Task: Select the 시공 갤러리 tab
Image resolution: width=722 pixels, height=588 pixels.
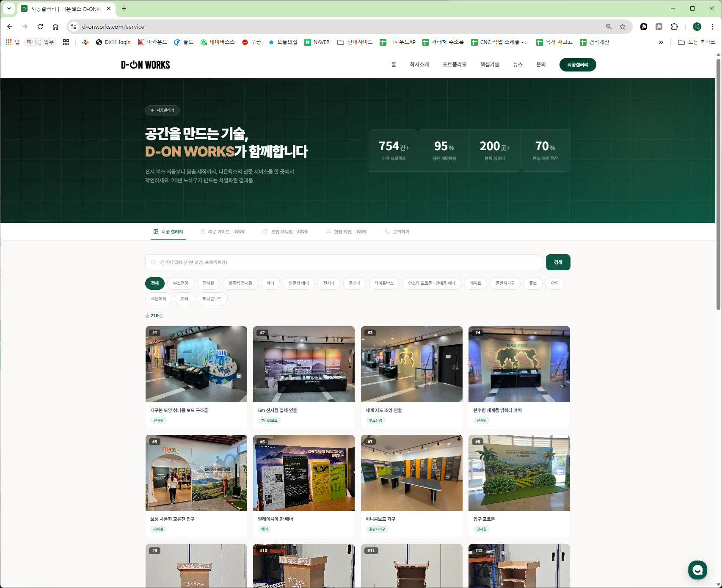Action: 168,232
